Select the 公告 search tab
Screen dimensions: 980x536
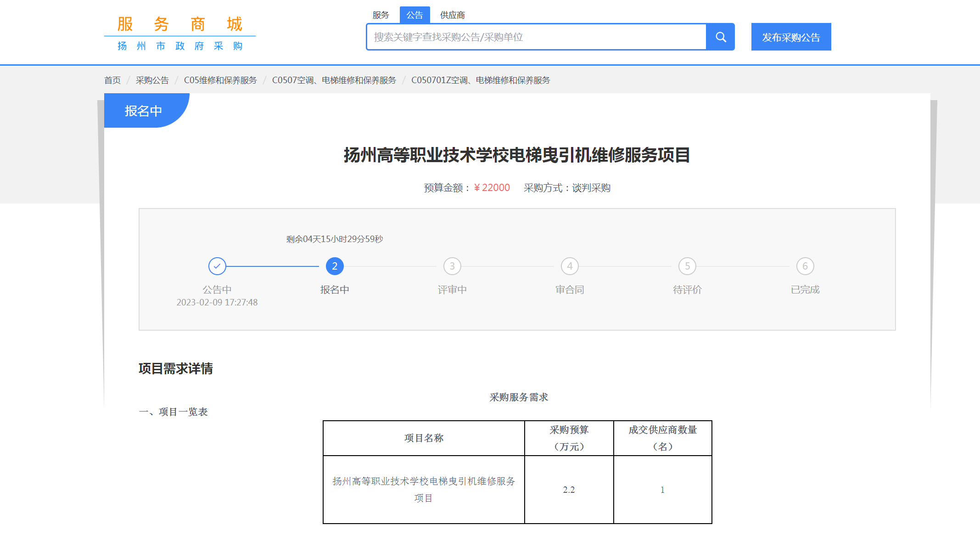pos(414,15)
